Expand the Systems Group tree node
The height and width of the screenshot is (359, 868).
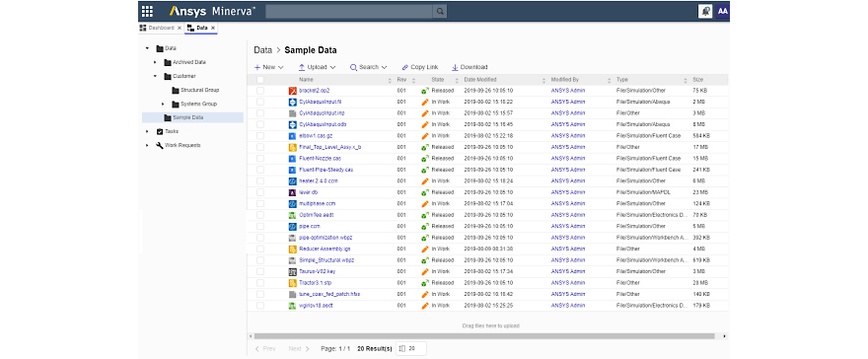pyautogui.click(x=163, y=104)
